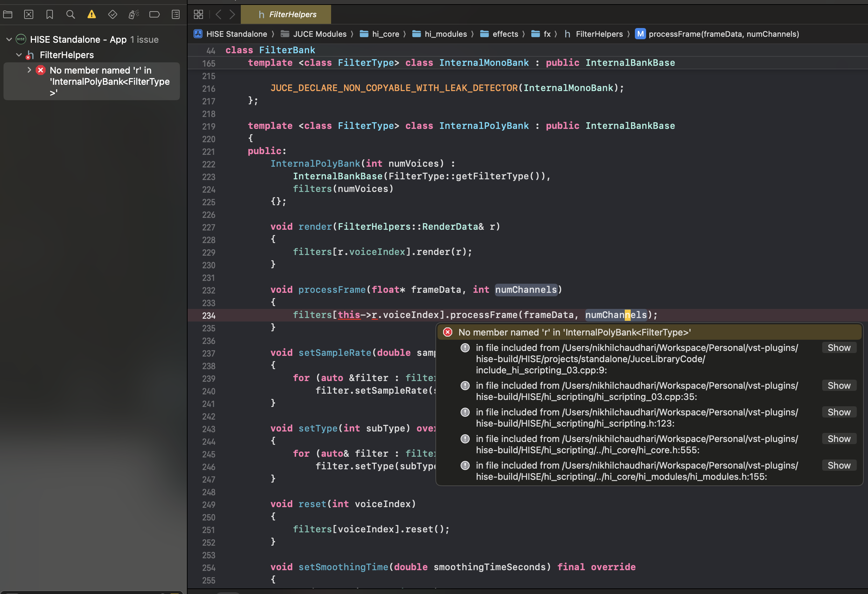Go forward in editor history
The width and height of the screenshot is (868, 594).
pyautogui.click(x=232, y=15)
